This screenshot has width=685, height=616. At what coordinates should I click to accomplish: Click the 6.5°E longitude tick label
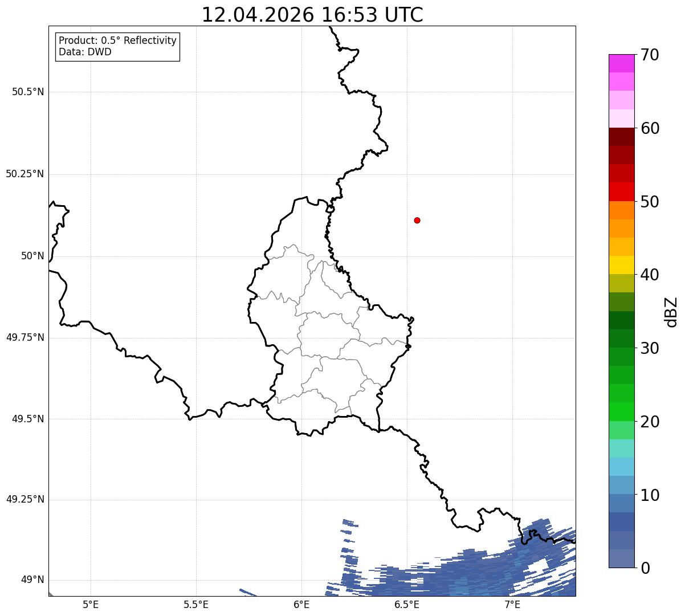pos(407,604)
